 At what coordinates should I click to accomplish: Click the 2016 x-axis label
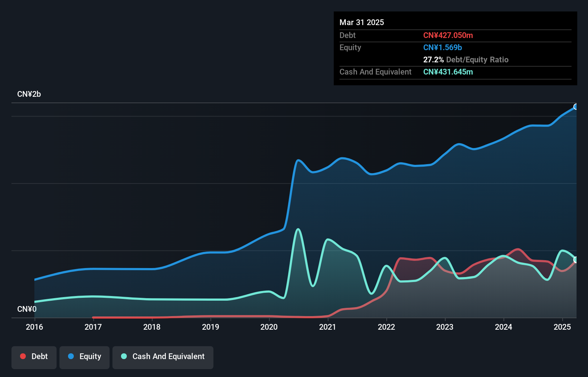[x=34, y=327]
